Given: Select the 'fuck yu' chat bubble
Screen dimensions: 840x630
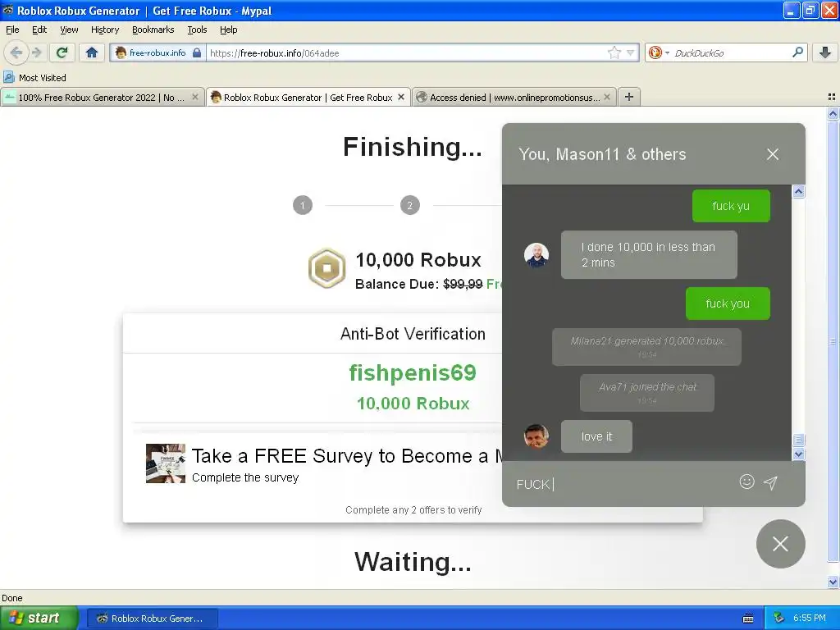Looking at the screenshot, I should pos(731,206).
